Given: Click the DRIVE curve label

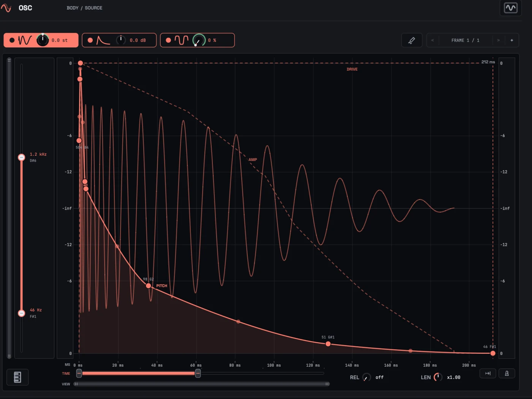Looking at the screenshot, I should coord(352,69).
